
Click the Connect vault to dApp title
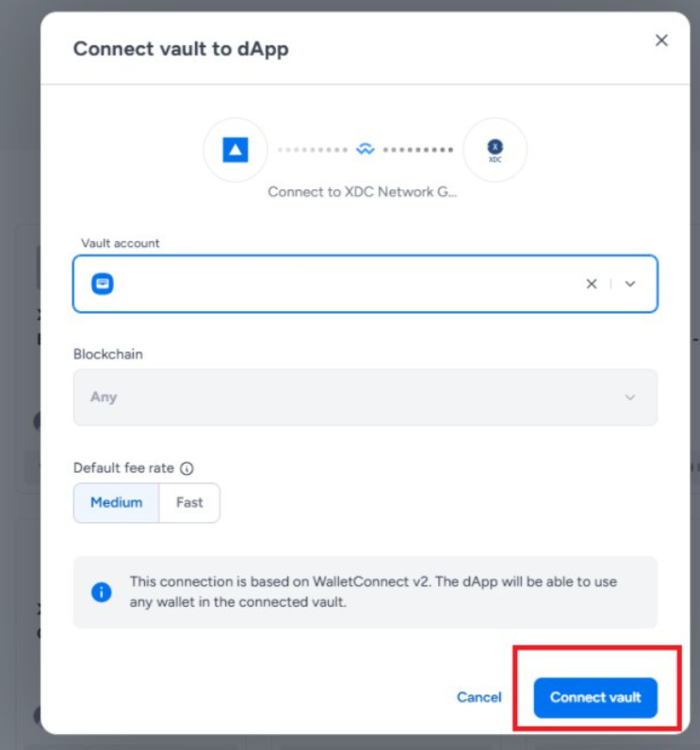[181, 49]
